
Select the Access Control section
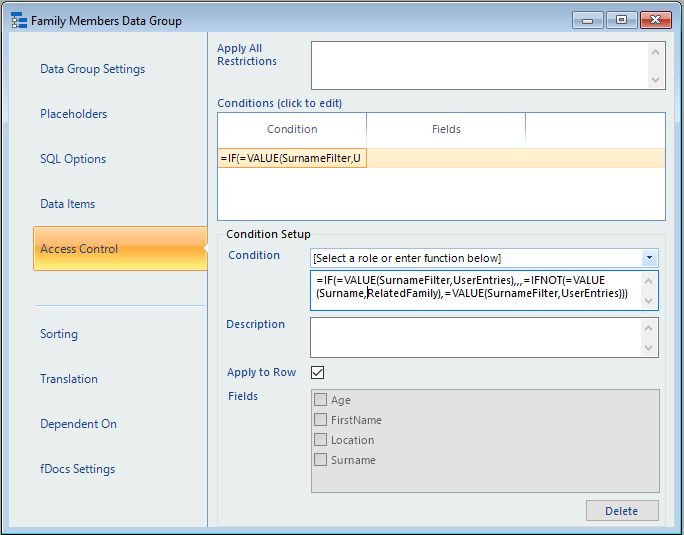120,249
